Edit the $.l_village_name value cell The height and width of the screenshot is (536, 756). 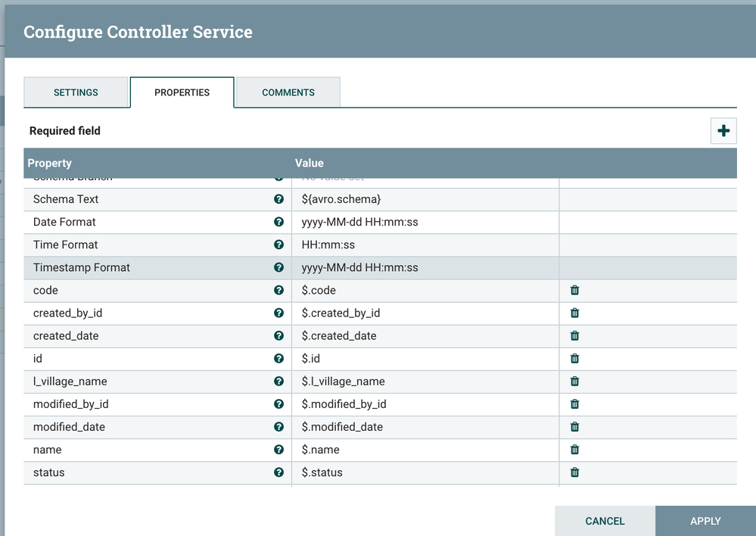pyautogui.click(x=425, y=381)
